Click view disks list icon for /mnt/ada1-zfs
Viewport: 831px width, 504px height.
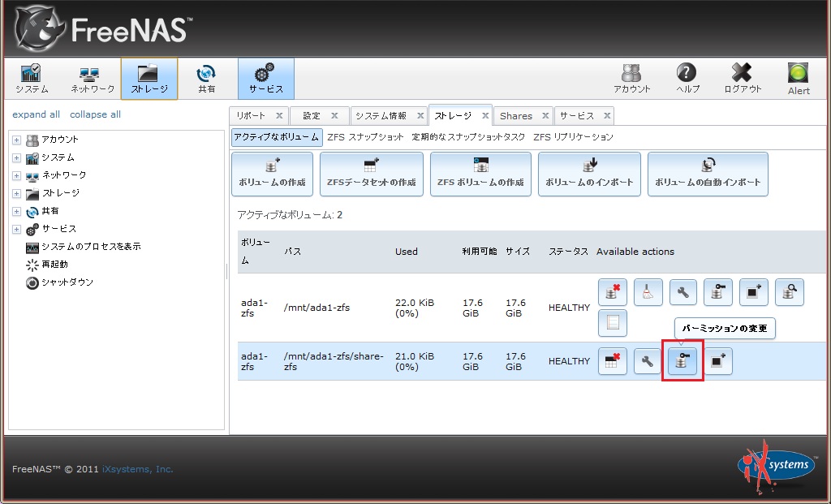tap(613, 323)
